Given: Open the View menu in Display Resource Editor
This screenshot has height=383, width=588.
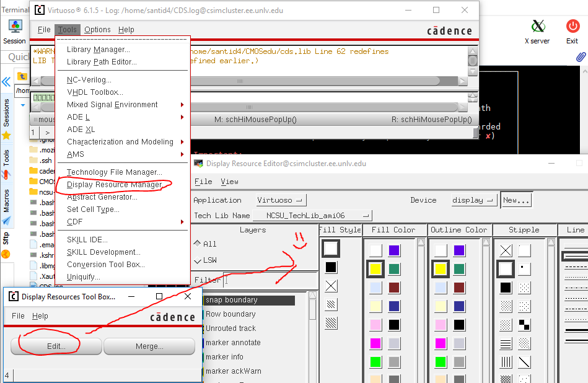Looking at the screenshot, I should [x=229, y=182].
